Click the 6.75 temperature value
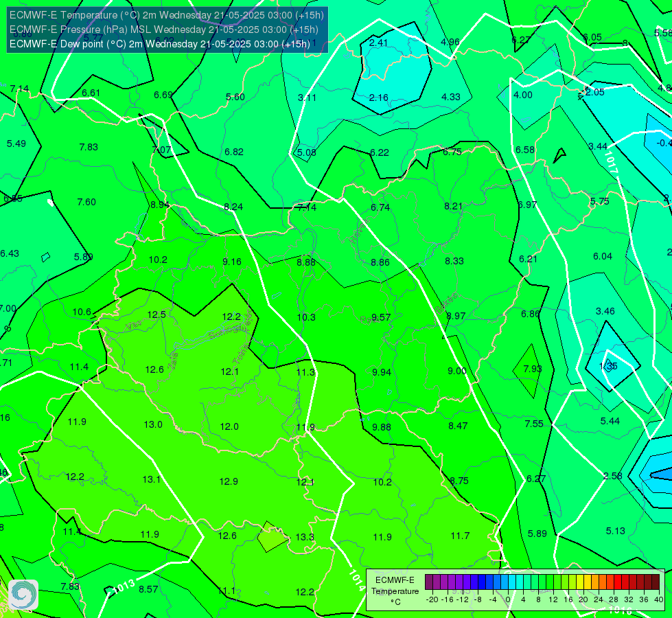 pyautogui.click(x=452, y=152)
